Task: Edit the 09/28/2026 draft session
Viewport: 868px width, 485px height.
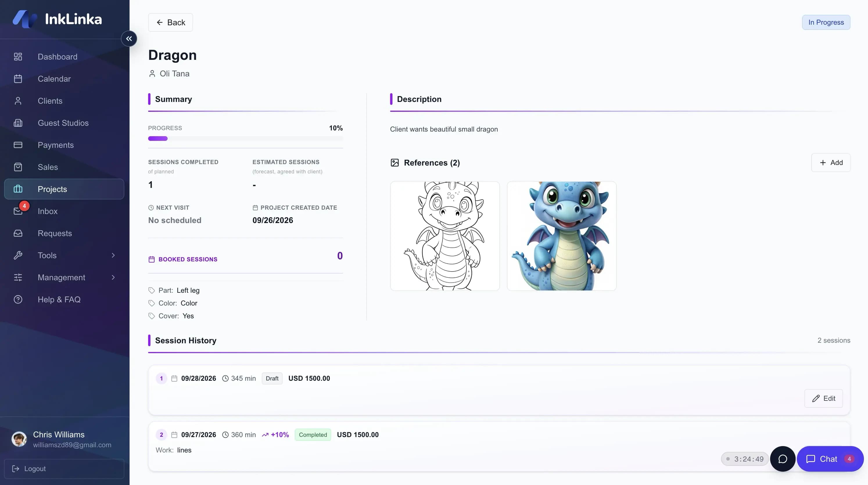Action: coord(824,398)
